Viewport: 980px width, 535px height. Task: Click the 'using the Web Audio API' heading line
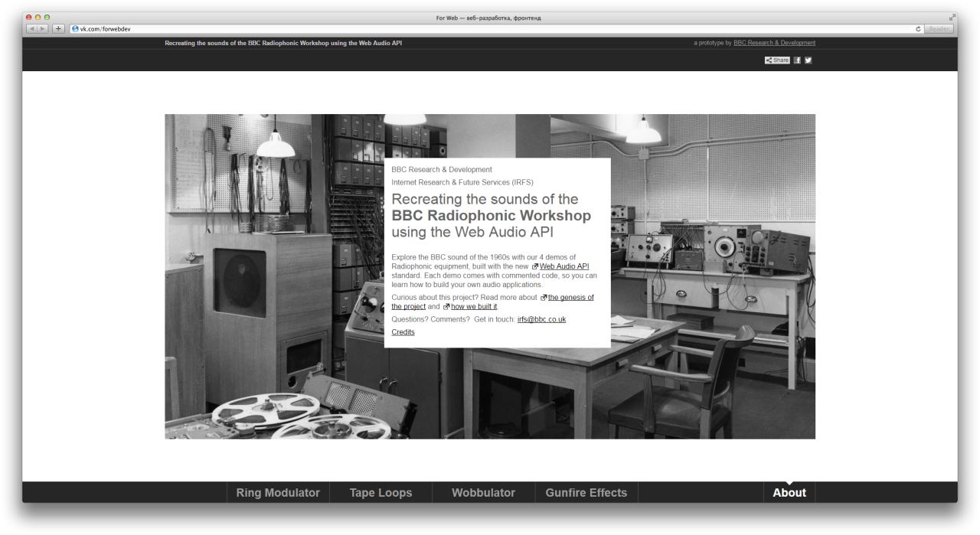pos(472,233)
